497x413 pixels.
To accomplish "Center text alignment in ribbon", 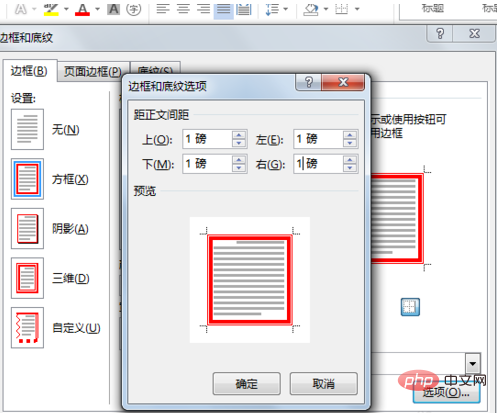I will coord(183,9).
